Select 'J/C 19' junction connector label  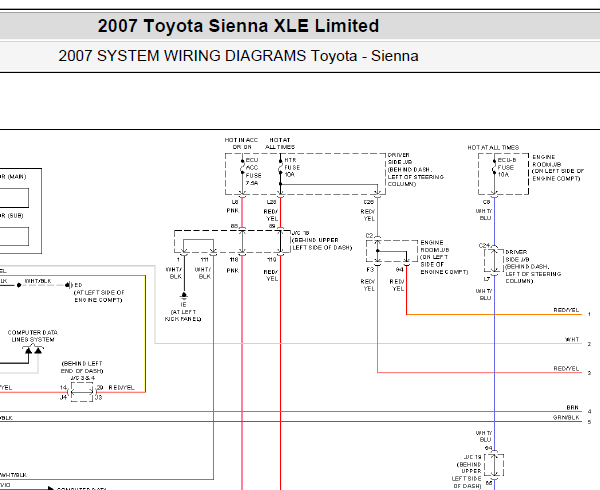[x=473, y=457]
